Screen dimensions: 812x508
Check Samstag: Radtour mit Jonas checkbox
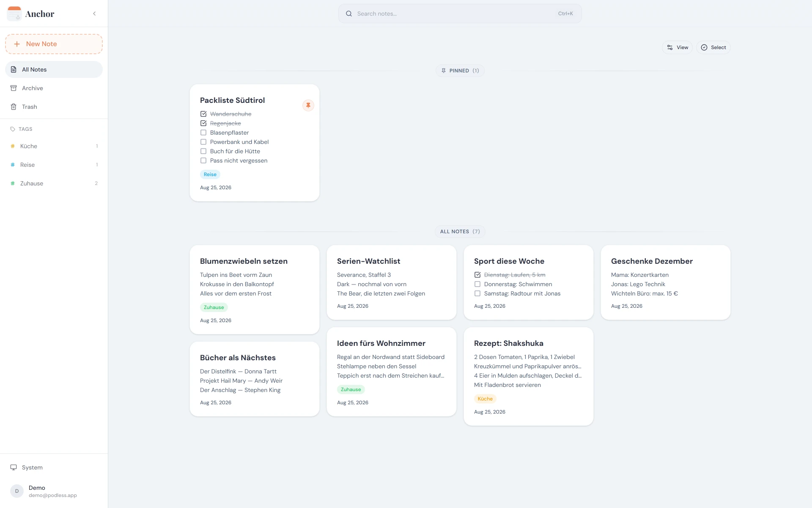tap(477, 293)
